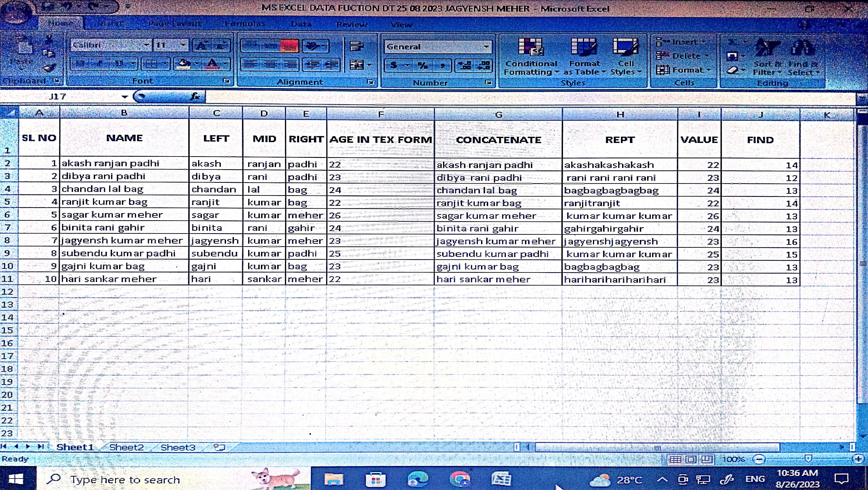This screenshot has height=490, width=868.
Task: Expand the Name Box dropdown arrow
Action: tap(125, 97)
